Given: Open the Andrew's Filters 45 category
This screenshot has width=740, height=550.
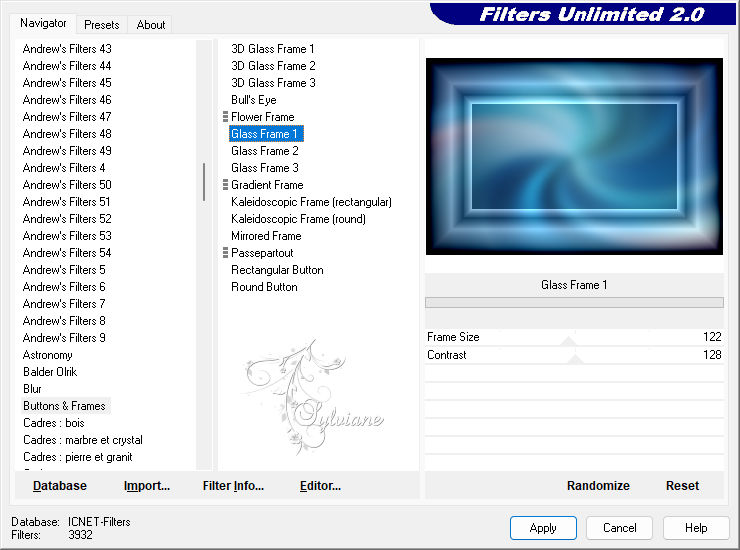Looking at the screenshot, I should pos(67,83).
